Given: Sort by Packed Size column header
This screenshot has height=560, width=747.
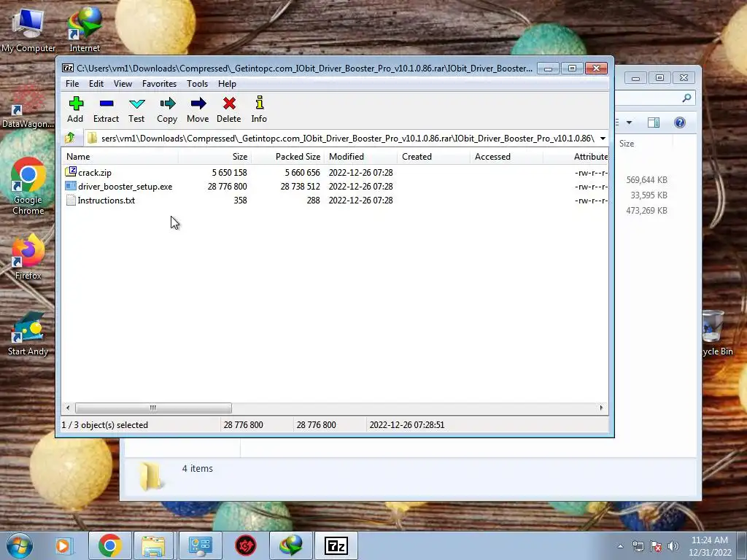Looking at the screenshot, I should pyautogui.click(x=287, y=157).
